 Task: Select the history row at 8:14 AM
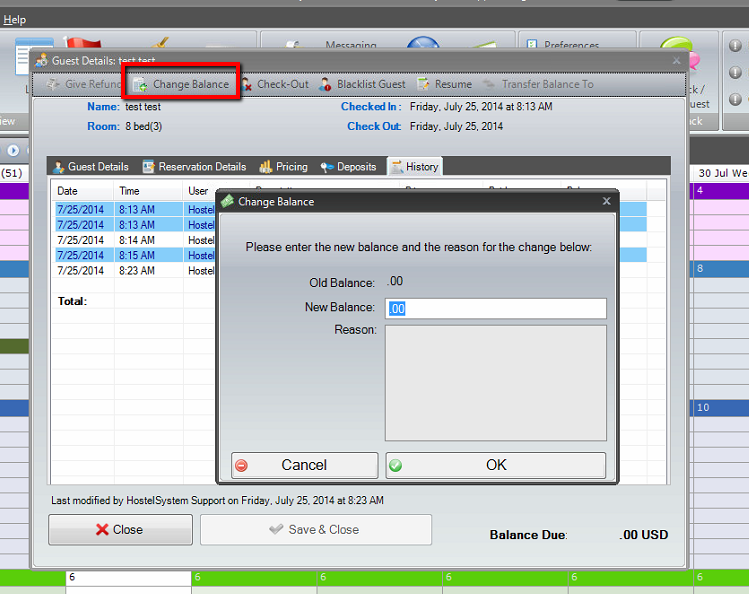(135, 240)
